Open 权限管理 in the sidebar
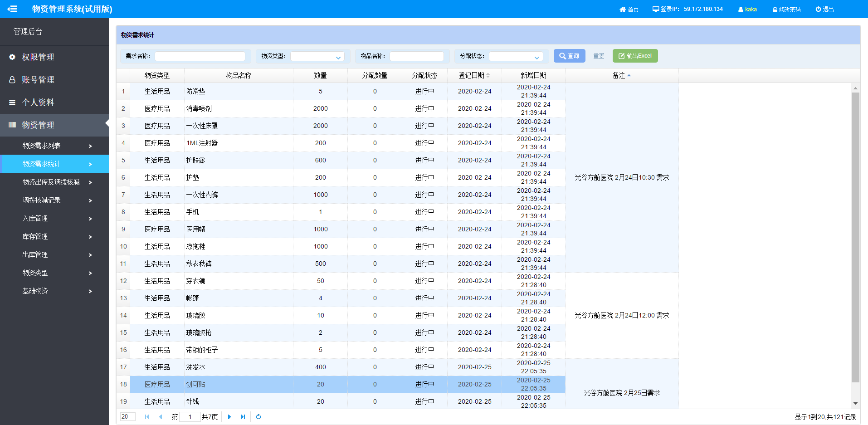The width and height of the screenshot is (868, 425). click(38, 57)
